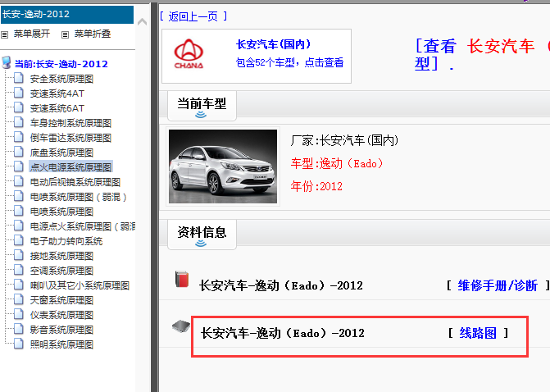The width and height of the screenshot is (550, 392).
Task: Open the 维修手册/诊断 link
Action: click(x=498, y=285)
